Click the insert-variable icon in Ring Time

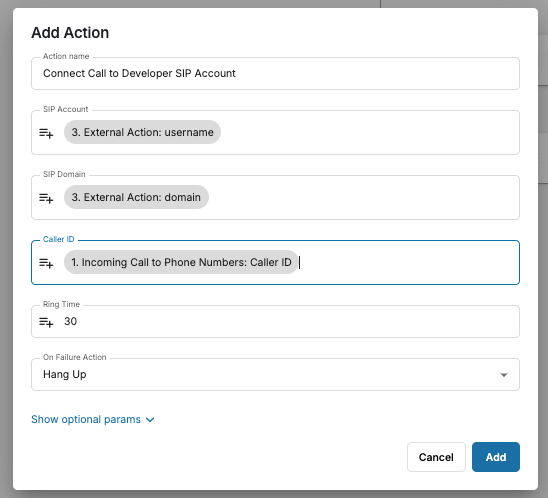(46, 322)
